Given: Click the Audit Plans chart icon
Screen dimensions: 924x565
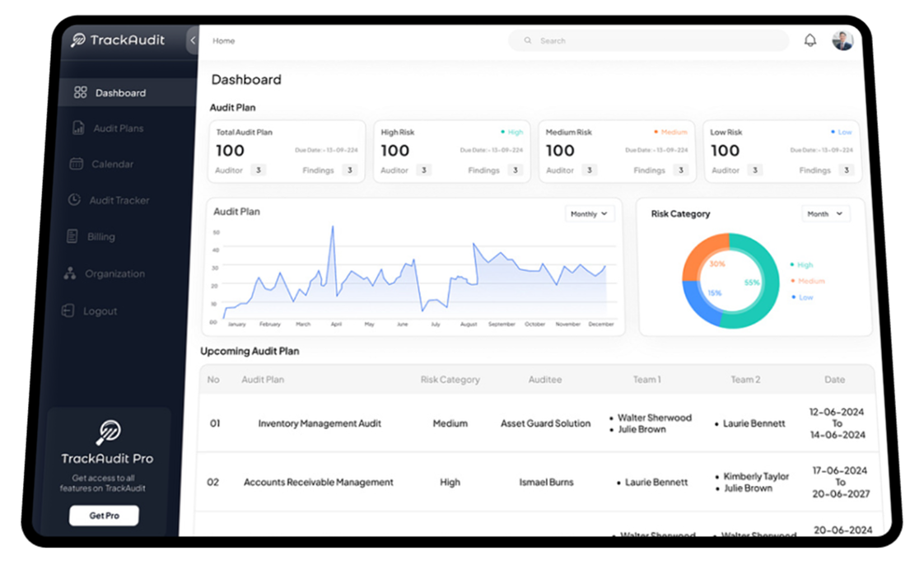Looking at the screenshot, I should point(78,128).
